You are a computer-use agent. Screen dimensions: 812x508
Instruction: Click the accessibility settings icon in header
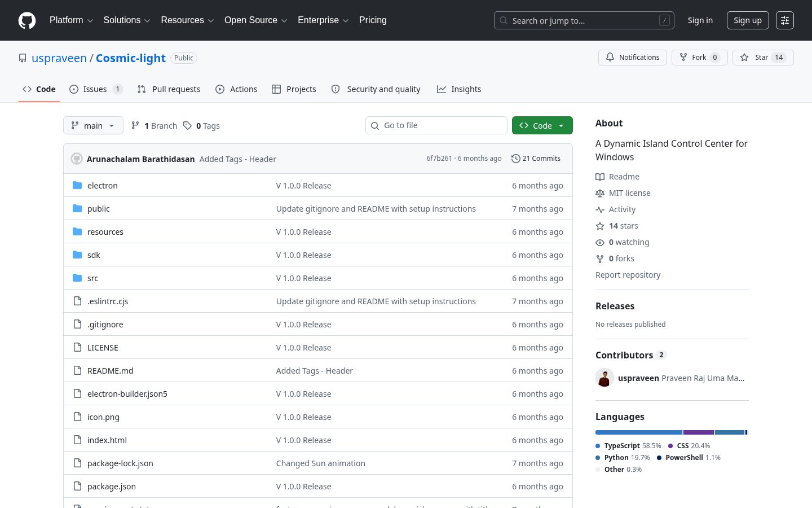coord(785,20)
